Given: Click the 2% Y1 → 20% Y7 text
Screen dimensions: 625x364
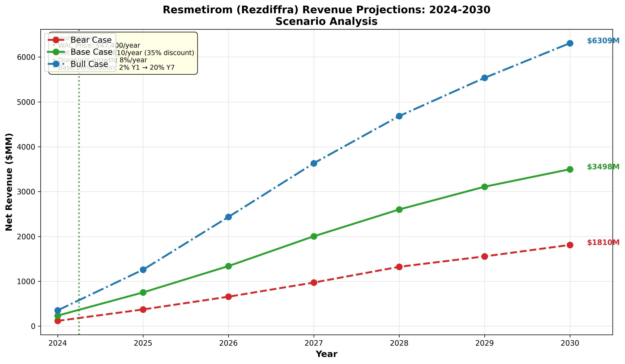Looking at the screenshot, I should click(147, 67).
